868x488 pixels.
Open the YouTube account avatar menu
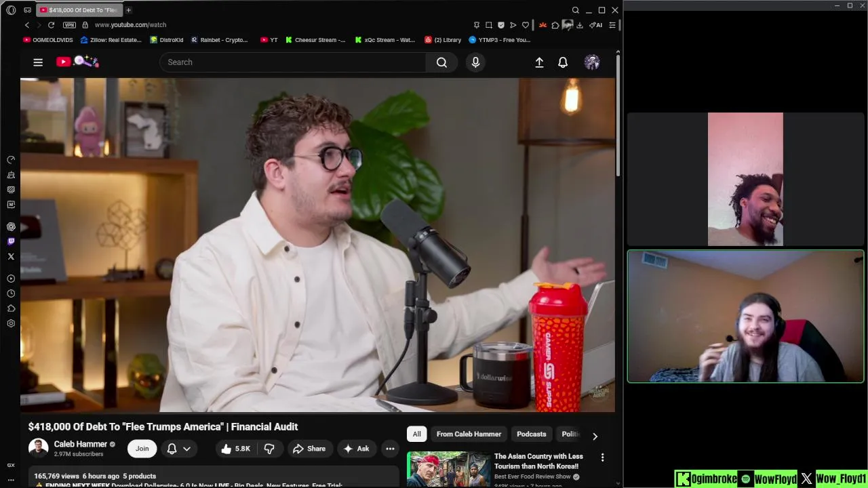[x=592, y=62]
